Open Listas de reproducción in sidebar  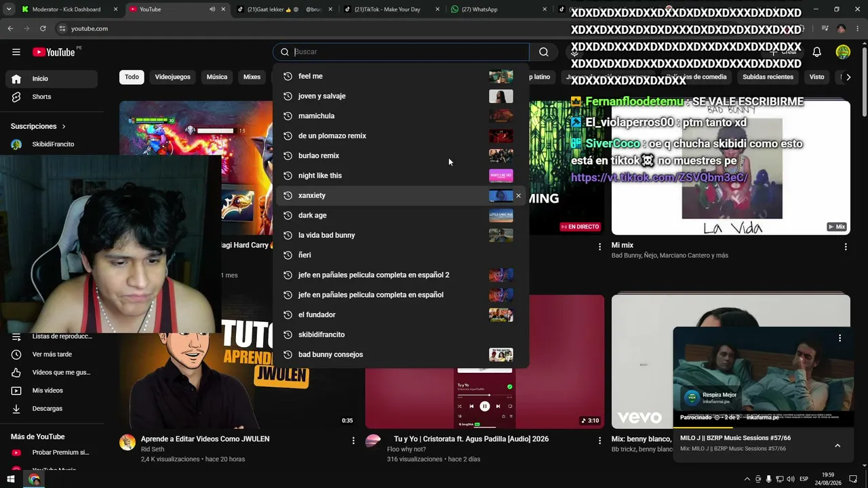pyautogui.click(x=52, y=337)
